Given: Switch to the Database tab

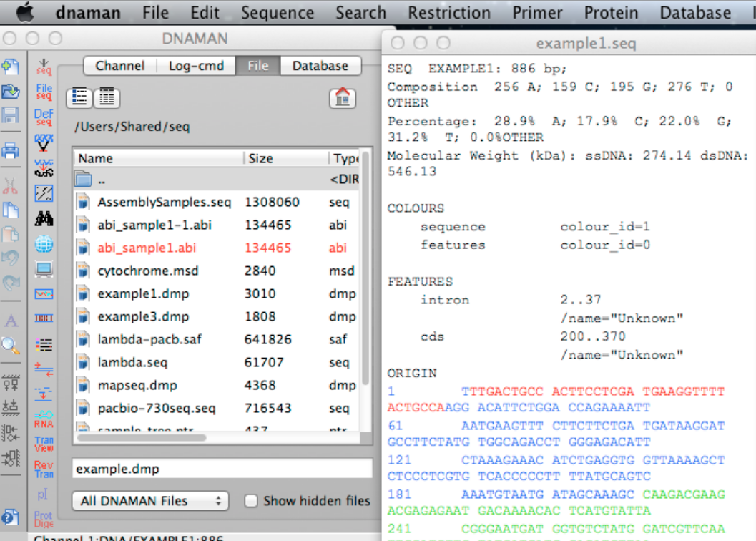Looking at the screenshot, I should (x=320, y=66).
